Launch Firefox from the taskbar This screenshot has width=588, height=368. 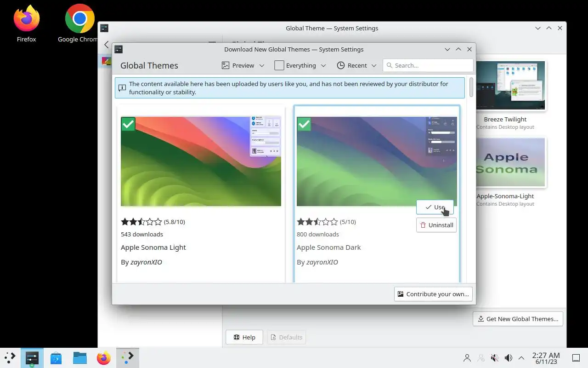[x=104, y=357]
